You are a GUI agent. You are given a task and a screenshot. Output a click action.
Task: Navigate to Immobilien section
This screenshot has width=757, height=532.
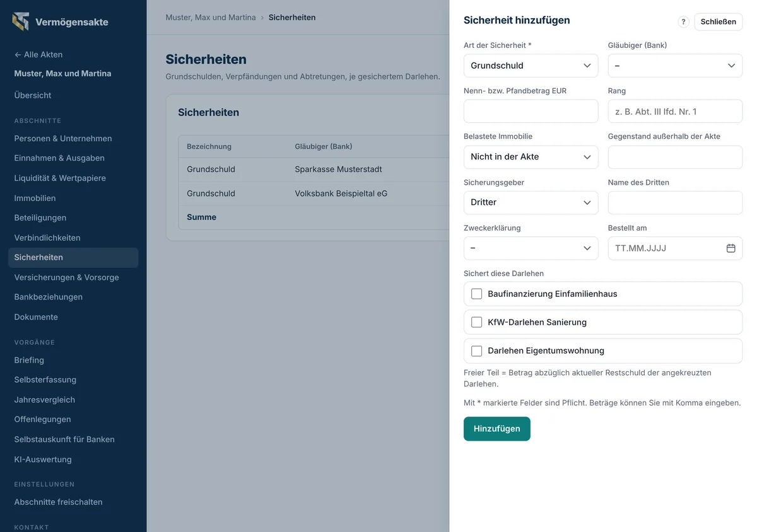pos(35,198)
